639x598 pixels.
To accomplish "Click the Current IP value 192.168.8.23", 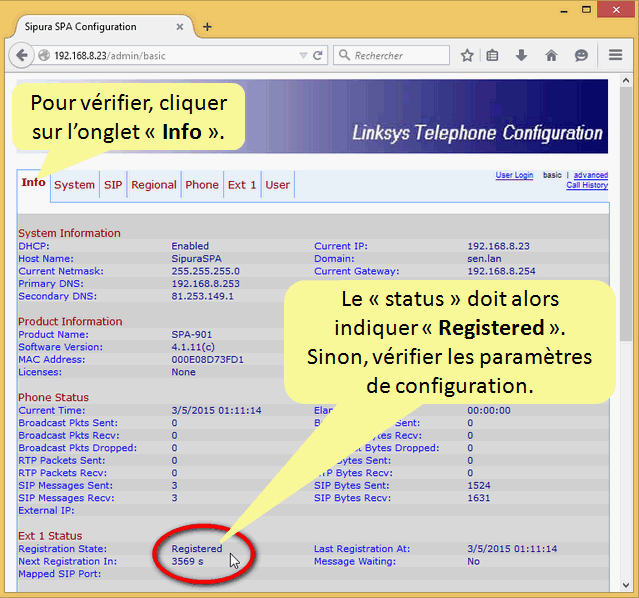I will [x=498, y=246].
